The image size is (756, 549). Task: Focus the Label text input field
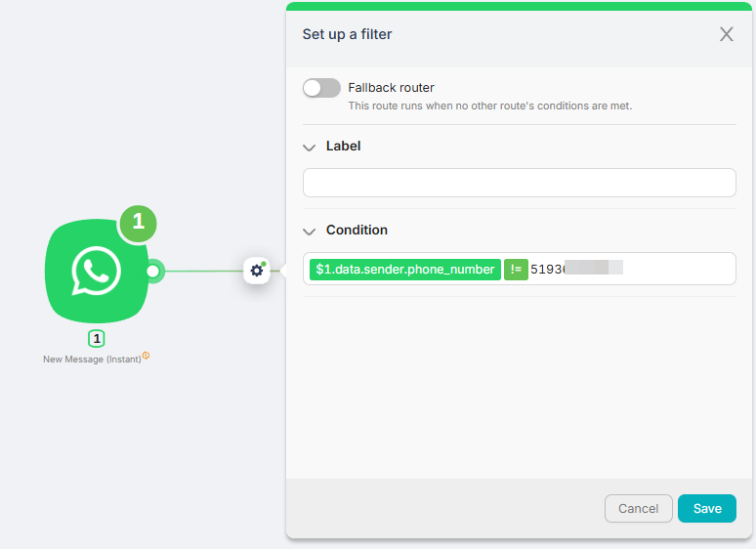(520, 183)
